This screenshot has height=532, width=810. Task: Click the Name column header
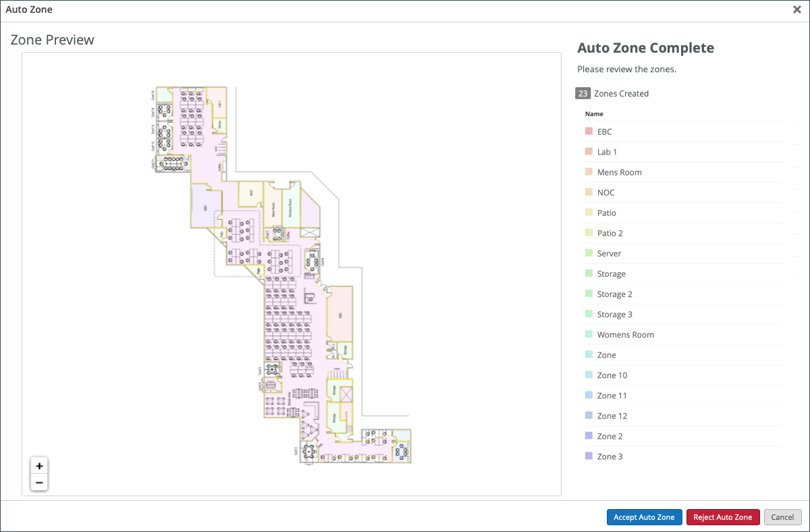594,114
